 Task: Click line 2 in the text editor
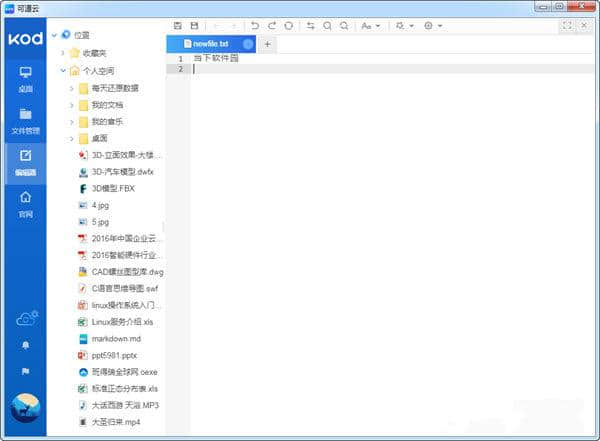coord(380,69)
